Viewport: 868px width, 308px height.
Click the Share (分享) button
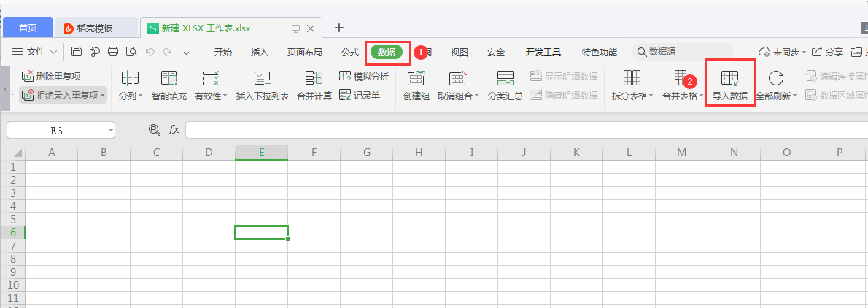(828, 52)
